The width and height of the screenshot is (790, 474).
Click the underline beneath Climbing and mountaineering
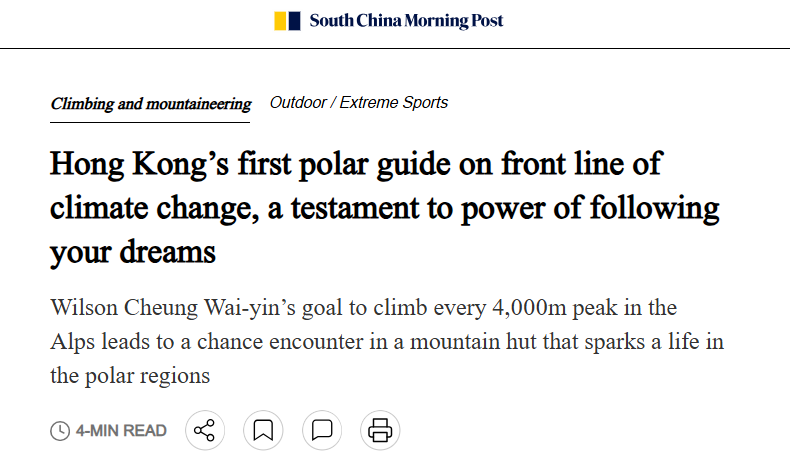(x=150, y=122)
